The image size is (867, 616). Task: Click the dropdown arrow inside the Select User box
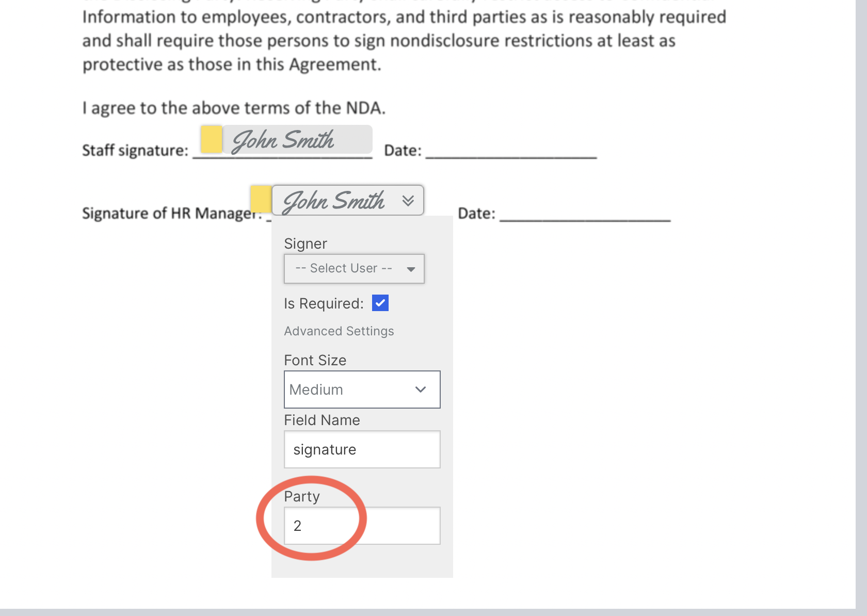click(411, 269)
